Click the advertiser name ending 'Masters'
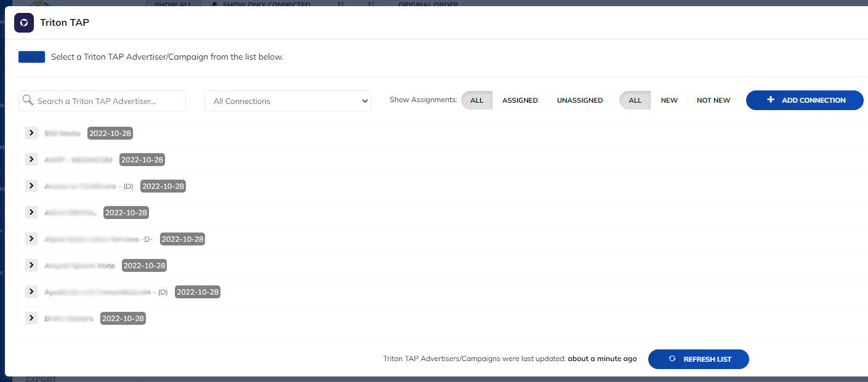This screenshot has width=868, height=382. coord(69,319)
